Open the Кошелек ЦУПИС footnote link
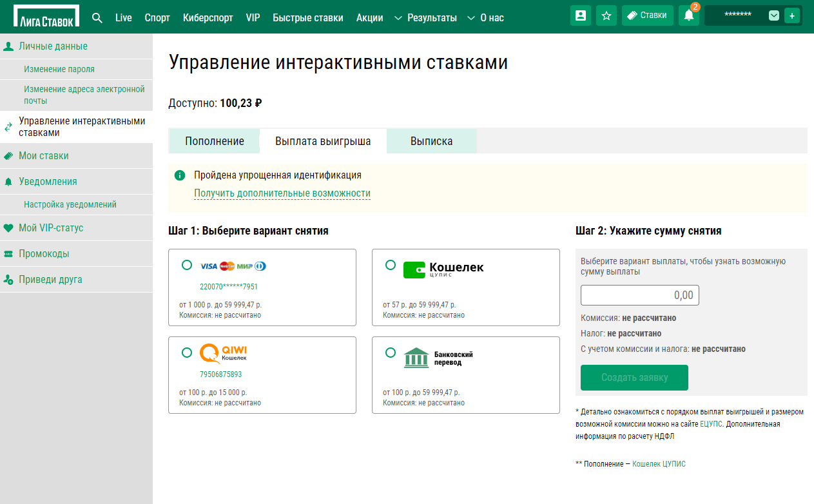This screenshot has height=504, width=814. (659, 464)
